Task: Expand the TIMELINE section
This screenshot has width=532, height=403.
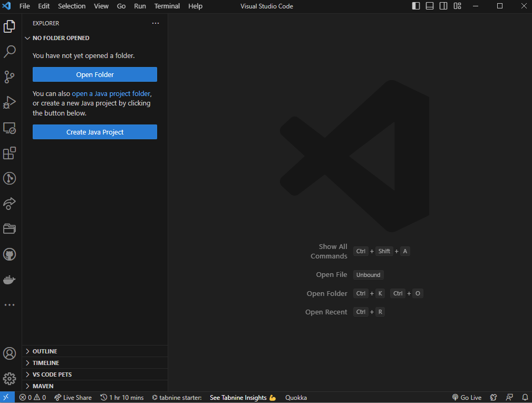Action: pos(95,363)
